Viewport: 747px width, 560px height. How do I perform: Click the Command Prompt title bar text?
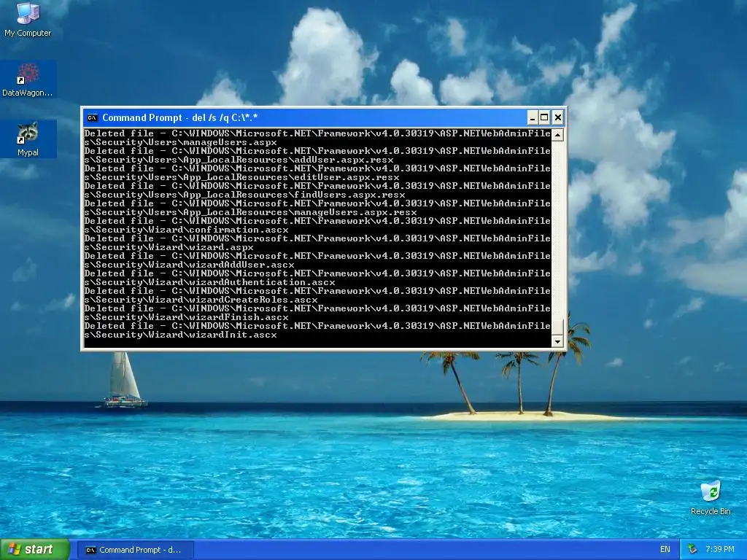[x=179, y=117]
